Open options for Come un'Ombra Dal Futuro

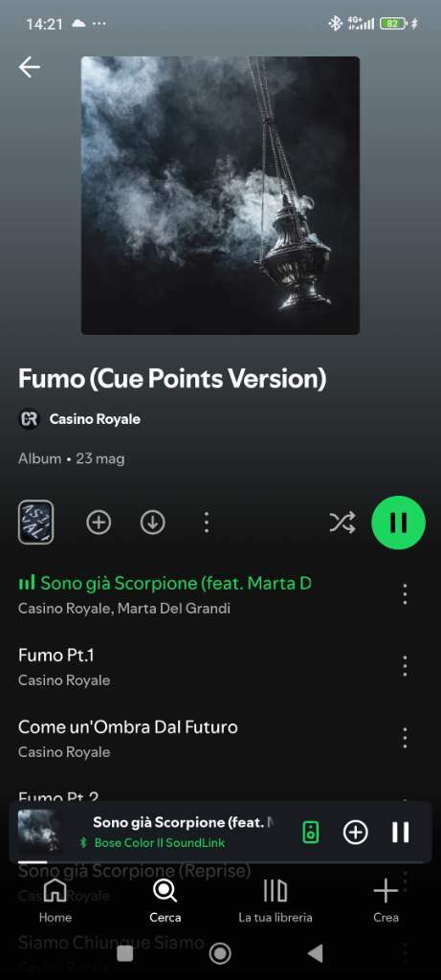click(405, 738)
